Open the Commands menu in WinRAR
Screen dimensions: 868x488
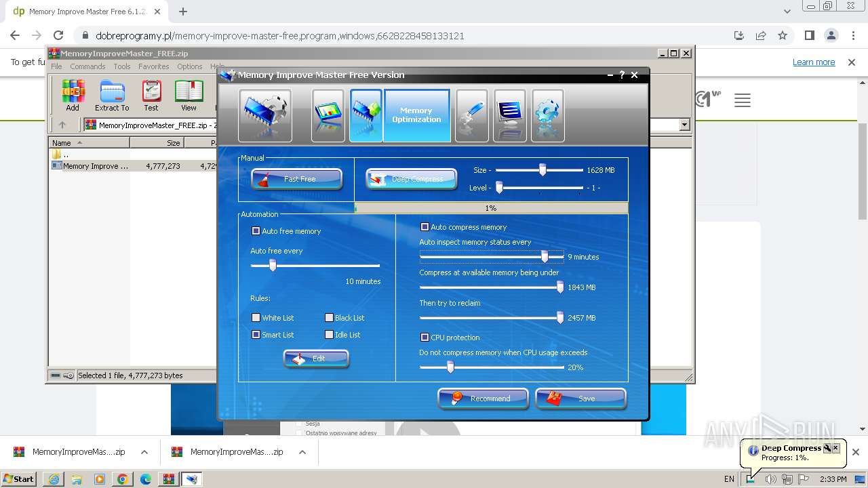[x=87, y=66]
